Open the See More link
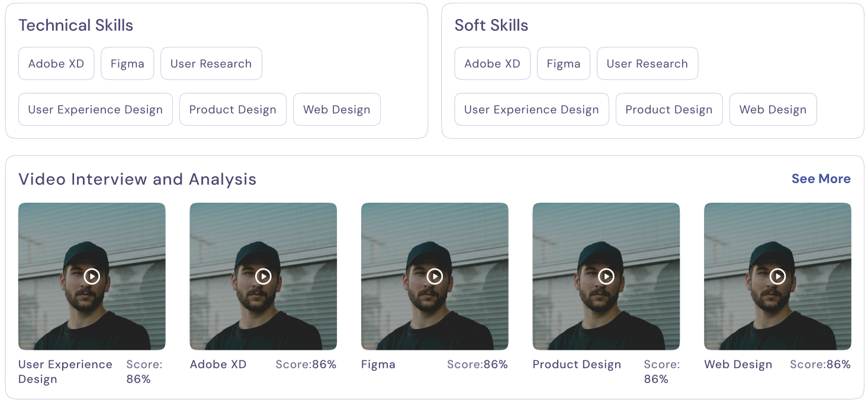 coord(821,179)
